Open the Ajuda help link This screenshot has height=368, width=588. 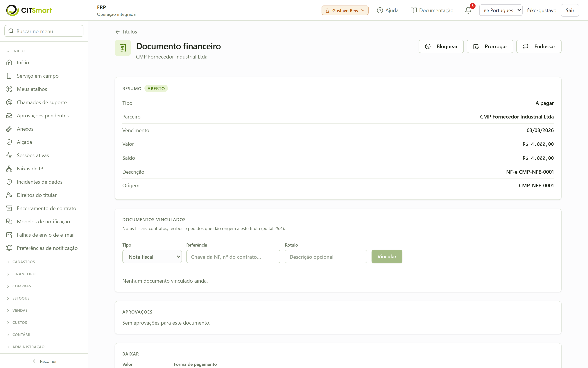[x=388, y=10]
